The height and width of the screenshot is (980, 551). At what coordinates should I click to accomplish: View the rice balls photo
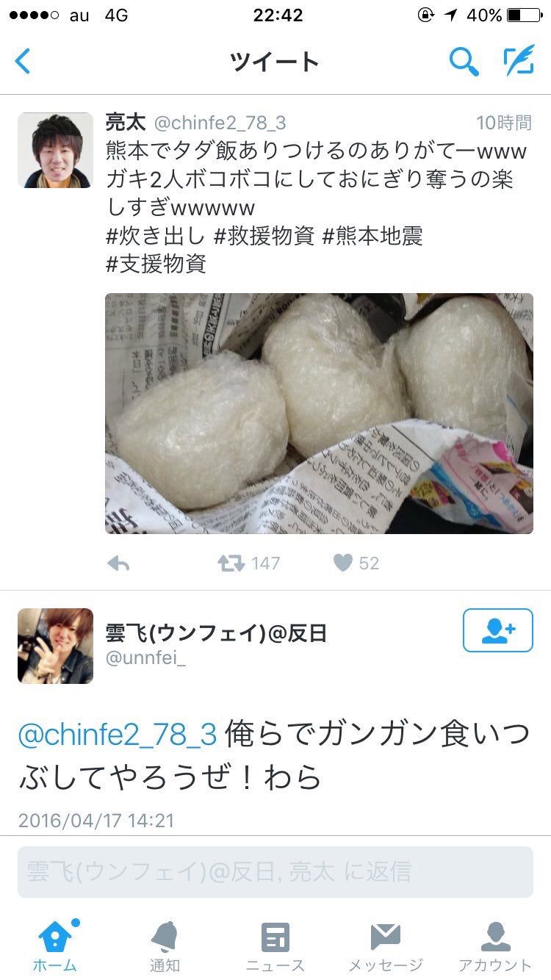(319, 414)
